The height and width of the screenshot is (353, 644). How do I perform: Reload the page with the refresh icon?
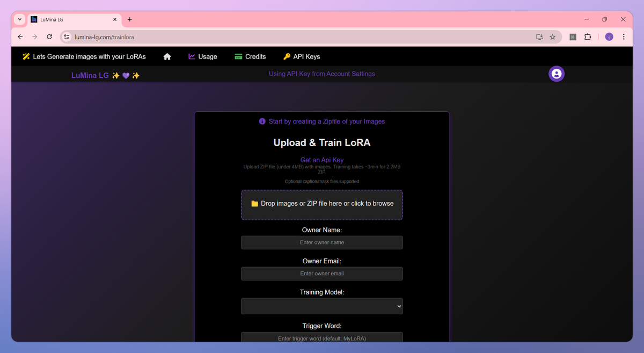coord(49,37)
